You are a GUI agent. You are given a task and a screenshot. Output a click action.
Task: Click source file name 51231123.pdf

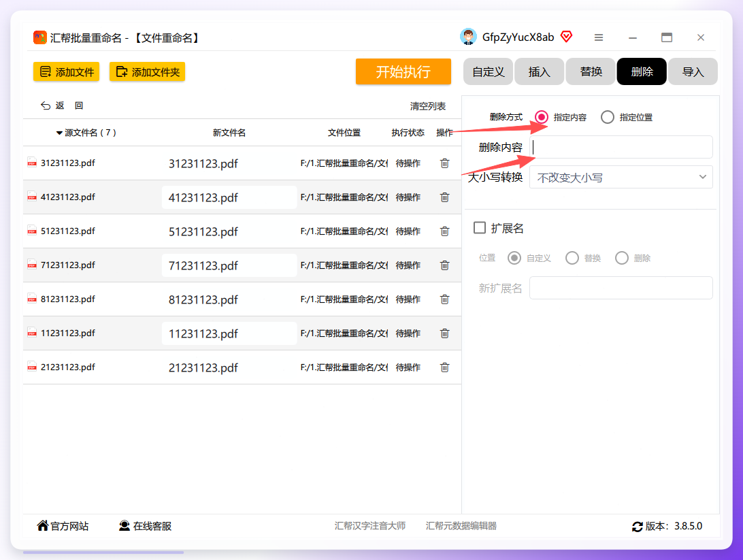pyautogui.click(x=68, y=231)
